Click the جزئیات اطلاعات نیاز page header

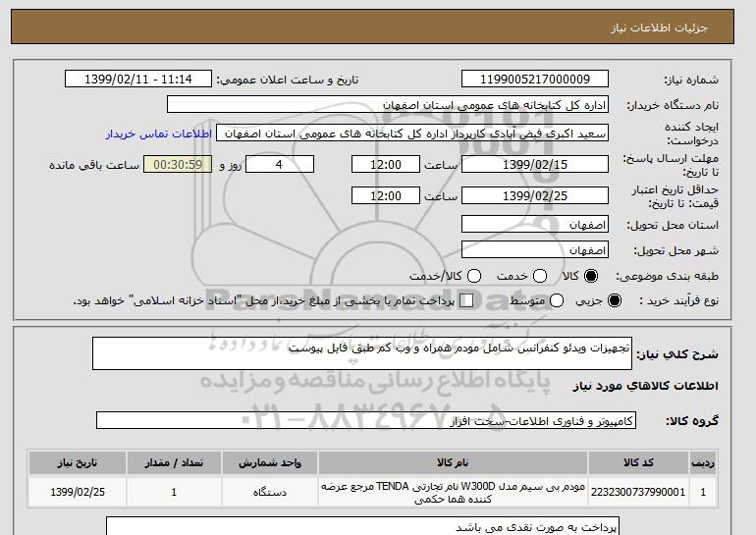click(x=659, y=27)
